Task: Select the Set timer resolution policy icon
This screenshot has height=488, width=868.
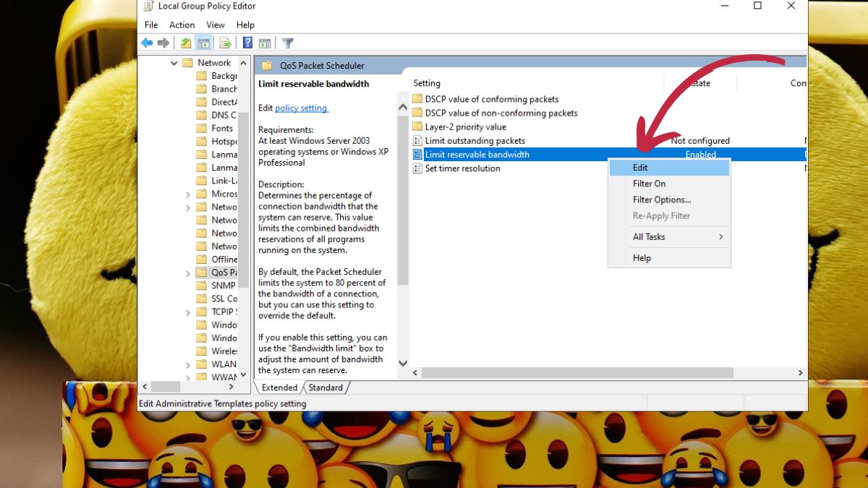Action: (x=417, y=168)
